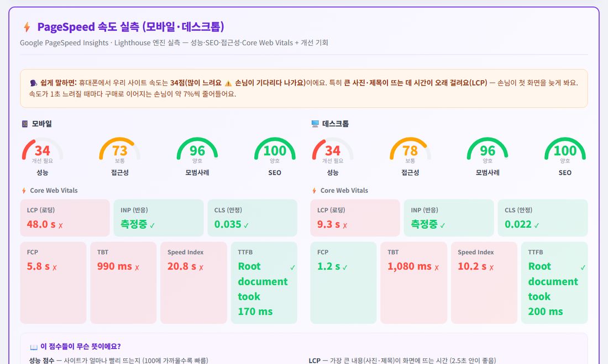
Task: Click the lightning bolt icon beside PageSpeed title
Action: (27, 27)
